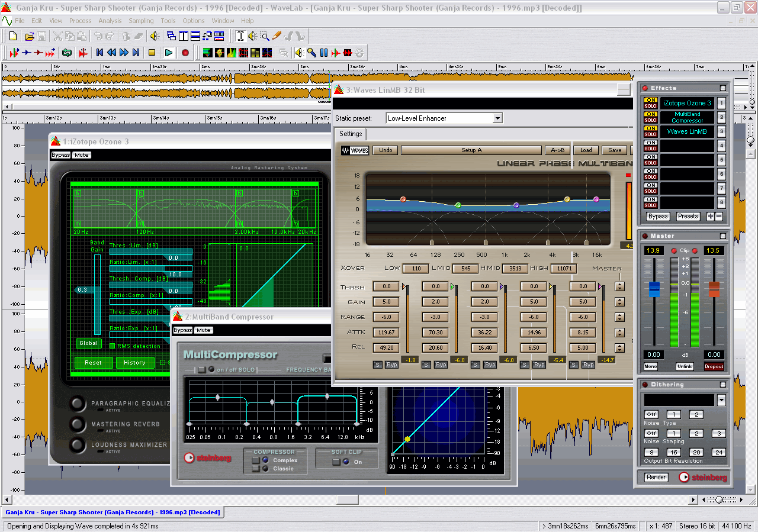Skip to start of the wave
Image resolution: width=758 pixels, height=532 pixels.
click(99, 53)
